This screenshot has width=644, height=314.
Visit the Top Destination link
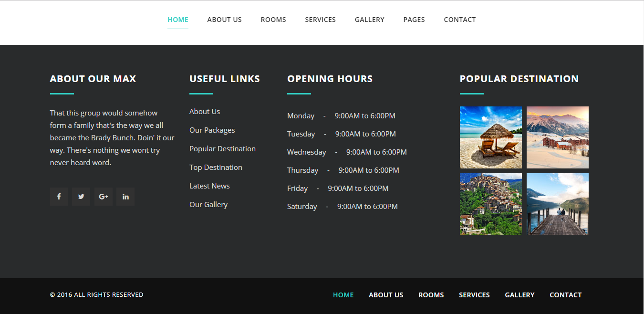(x=216, y=167)
